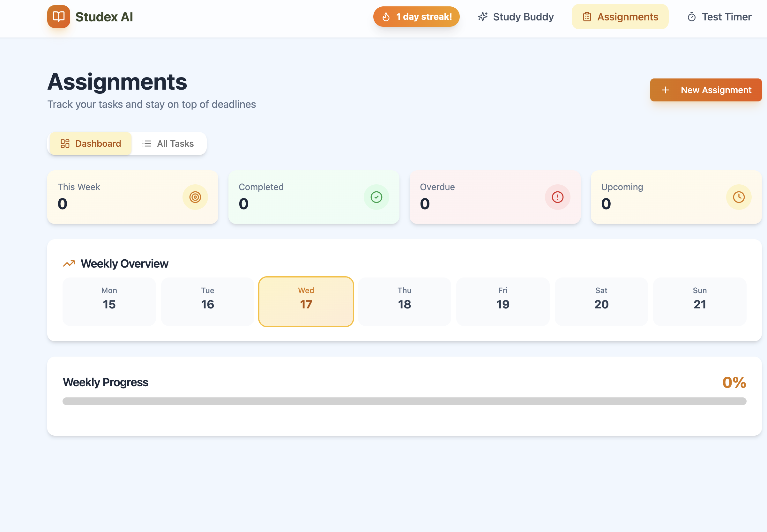
Task: Select the Dashboard view tab
Action: click(x=91, y=144)
